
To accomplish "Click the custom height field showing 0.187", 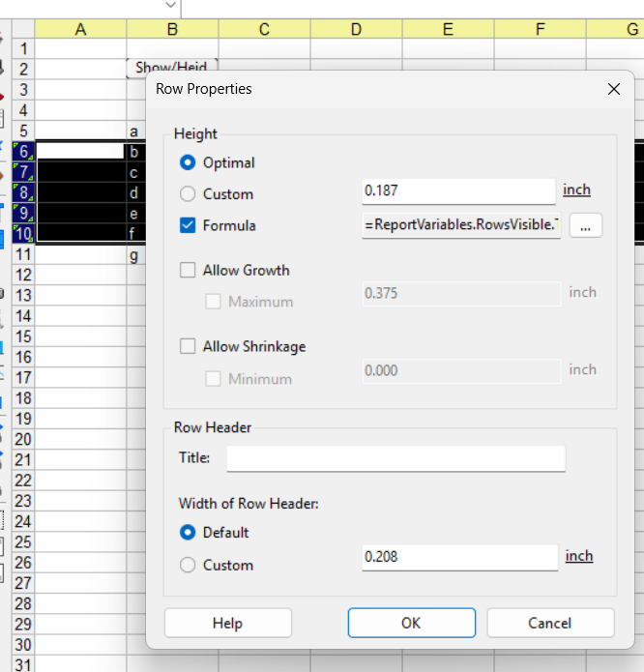I will (459, 190).
